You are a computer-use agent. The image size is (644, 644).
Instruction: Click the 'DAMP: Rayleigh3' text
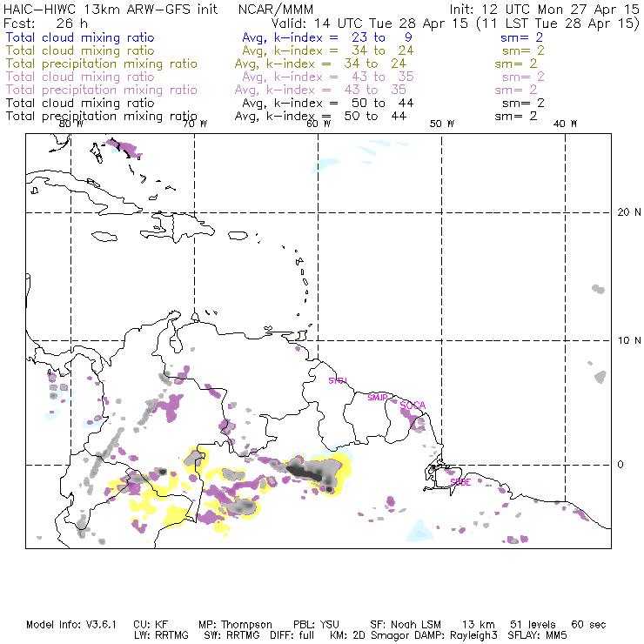point(455,635)
